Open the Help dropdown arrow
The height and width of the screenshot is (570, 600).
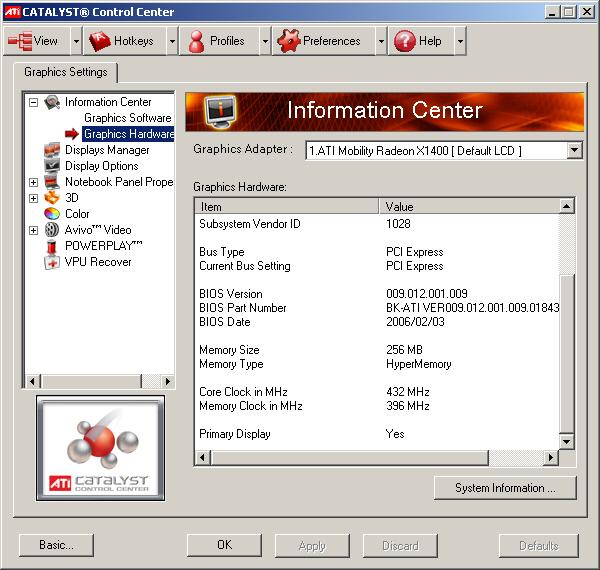pos(460,41)
